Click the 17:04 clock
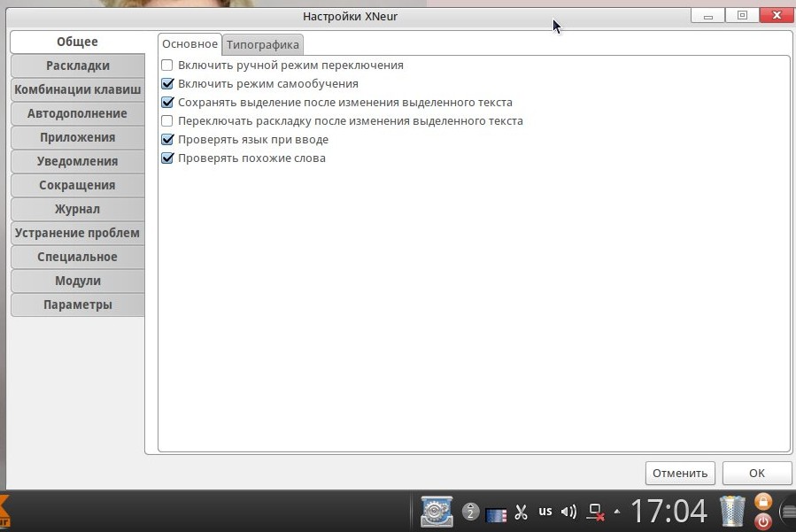This screenshot has height=532, width=796. click(x=669, y=511)
